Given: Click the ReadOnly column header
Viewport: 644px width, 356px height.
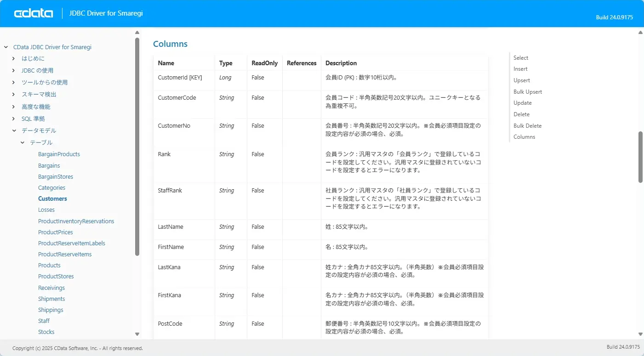Looking at the screenshot, I should (265, 63).
